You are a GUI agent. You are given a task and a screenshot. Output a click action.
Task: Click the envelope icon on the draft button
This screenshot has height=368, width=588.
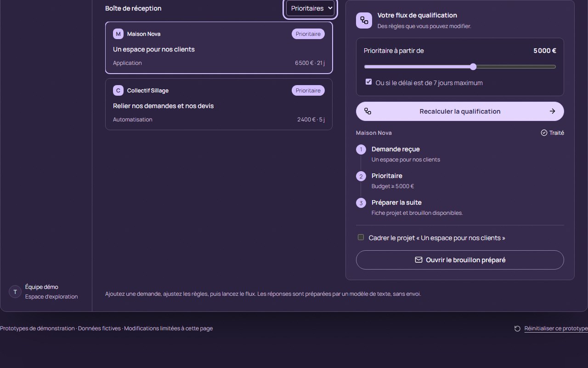(418, 260)
